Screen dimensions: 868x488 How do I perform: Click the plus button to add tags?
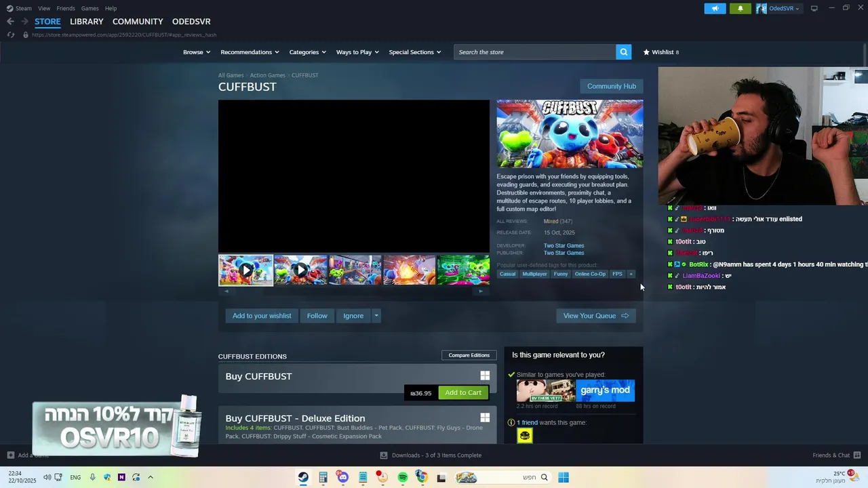(x=631, y=274)
